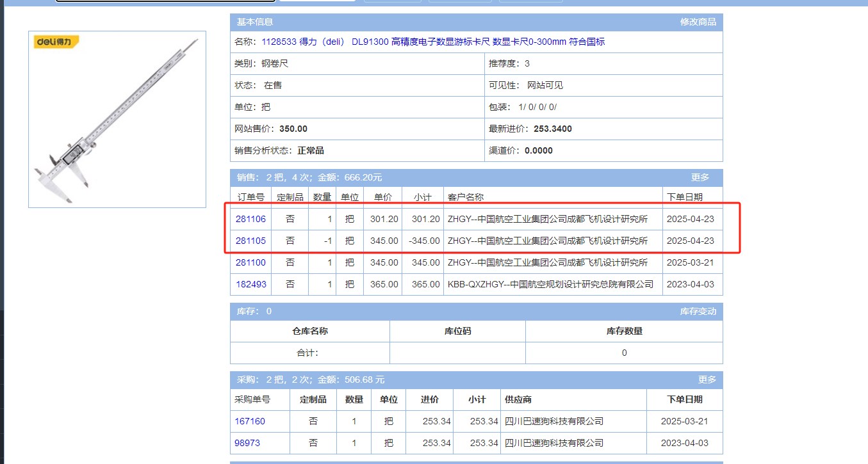Click the 客户名称 column header
868x464 pixels.
pyautogui.click(x=553, y=196)
